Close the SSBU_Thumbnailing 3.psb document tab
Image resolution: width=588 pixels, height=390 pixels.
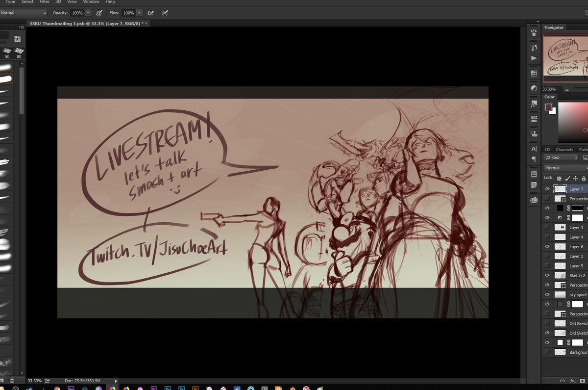tap(147, 23)
